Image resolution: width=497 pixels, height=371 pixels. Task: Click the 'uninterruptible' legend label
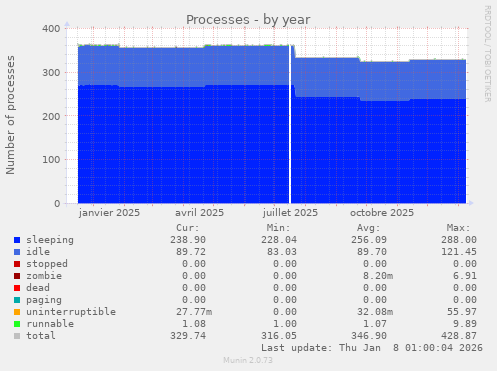point(71,312)
